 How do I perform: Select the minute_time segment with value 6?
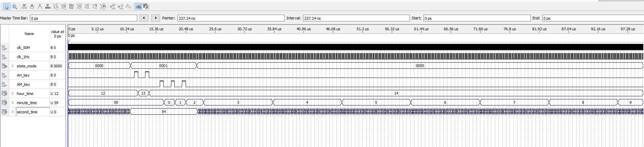[445, 102]
